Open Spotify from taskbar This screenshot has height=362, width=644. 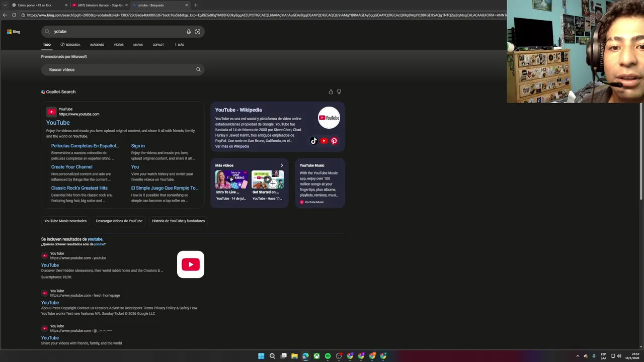tap(328, 356)
